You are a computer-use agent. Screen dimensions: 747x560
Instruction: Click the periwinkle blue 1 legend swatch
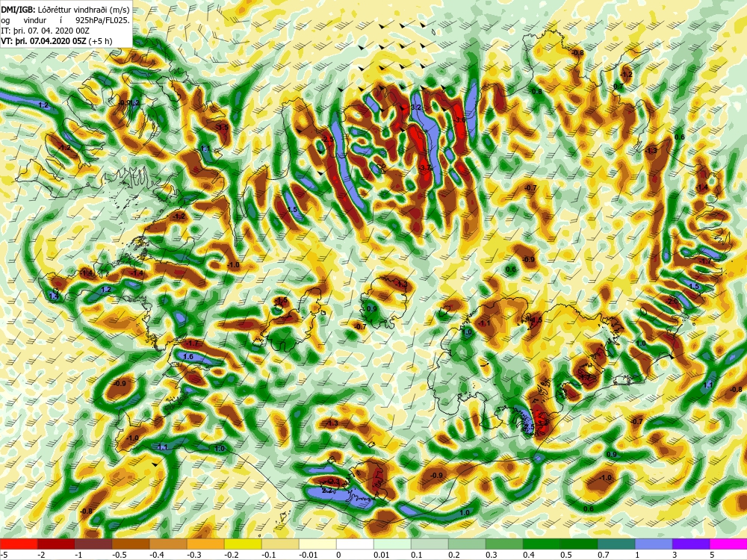[654, 544]
